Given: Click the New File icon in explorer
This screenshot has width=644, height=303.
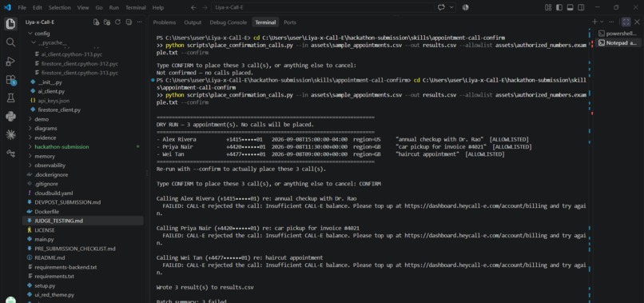Looking at the screenshot, I should tap(96, 22).
